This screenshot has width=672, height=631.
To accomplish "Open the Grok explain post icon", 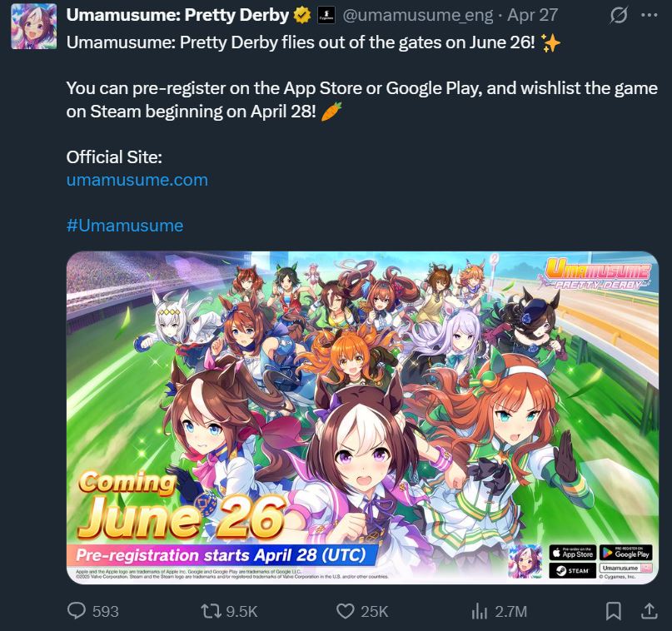I will pos(619,15).
